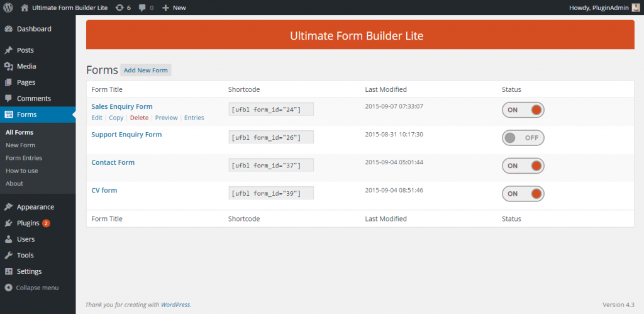Image resolution: width=644 pixels, height=314 pixels.
Task: Click the Tools wrench icon
Action: pyautogui.click(x=9, y=255)
